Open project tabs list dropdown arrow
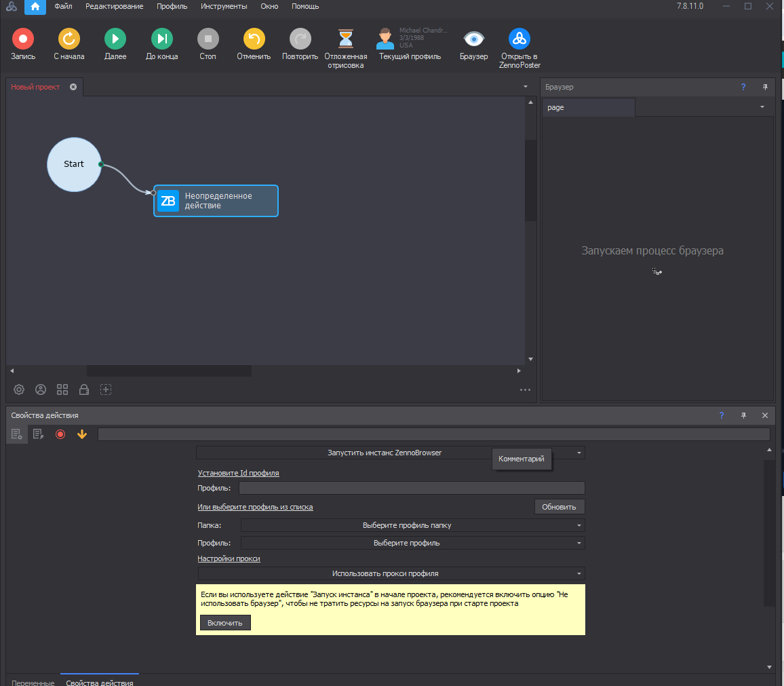Image resolution: width=784 pixels, height=686 pixels. click(525, 87)
